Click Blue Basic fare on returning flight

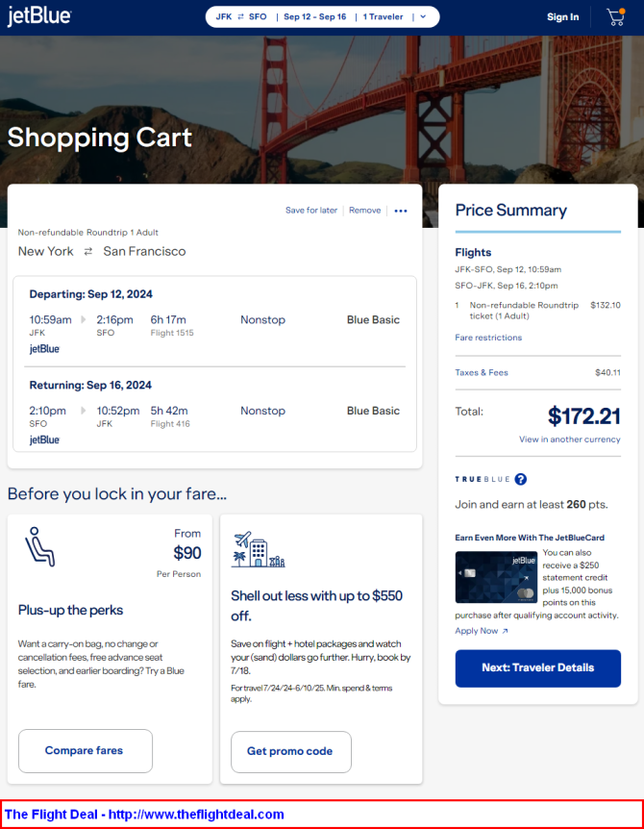coord(373,411)
